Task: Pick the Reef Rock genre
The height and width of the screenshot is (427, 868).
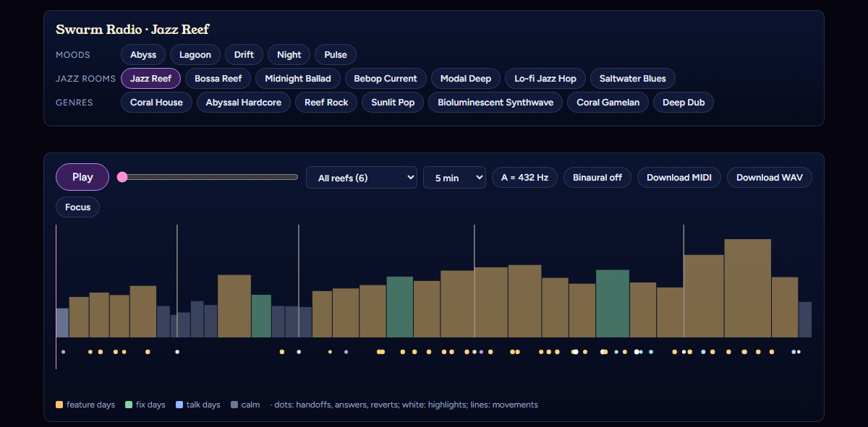Action: pyautogui.click(x=326, y=103)
